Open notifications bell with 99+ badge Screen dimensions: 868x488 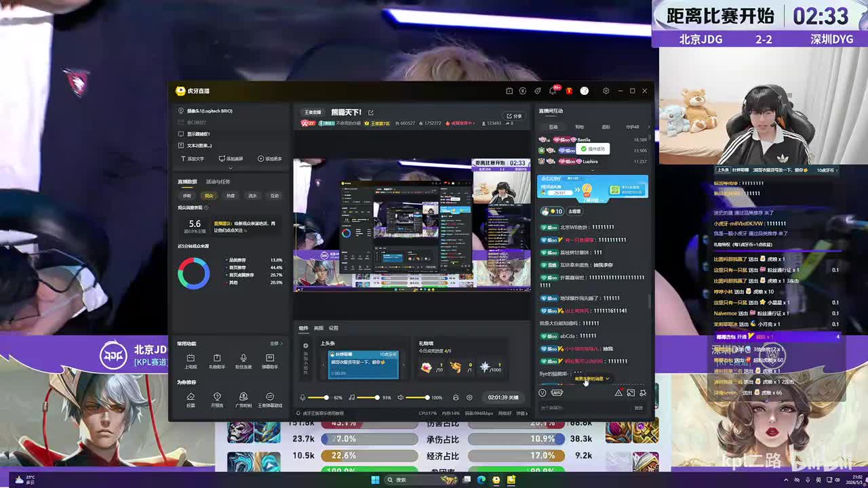[x=553, y=91]
